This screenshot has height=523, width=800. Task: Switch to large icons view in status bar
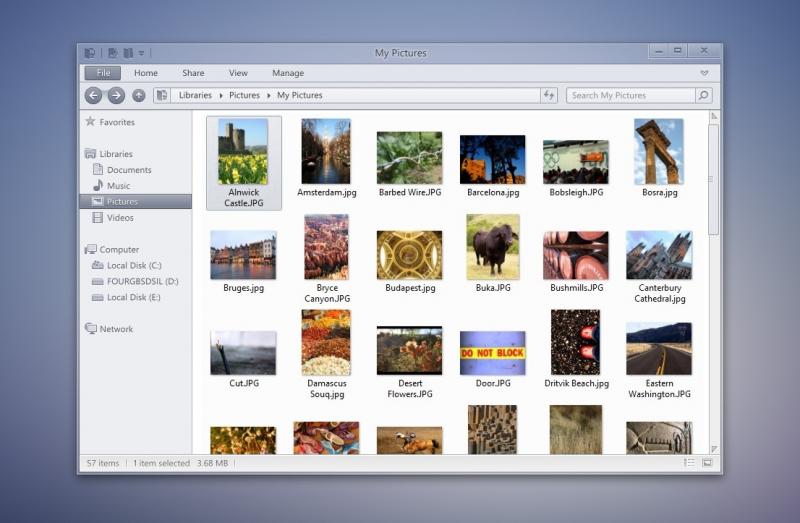[707, 463]
